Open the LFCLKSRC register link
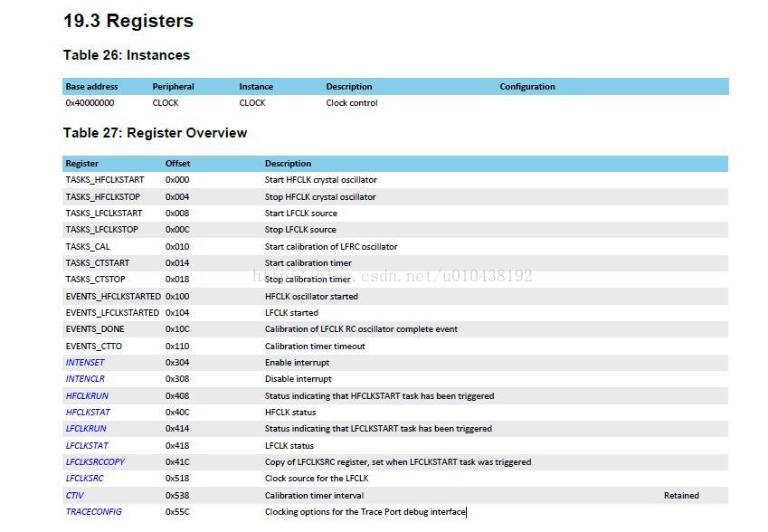768x532 pixels. pos(85,478)
